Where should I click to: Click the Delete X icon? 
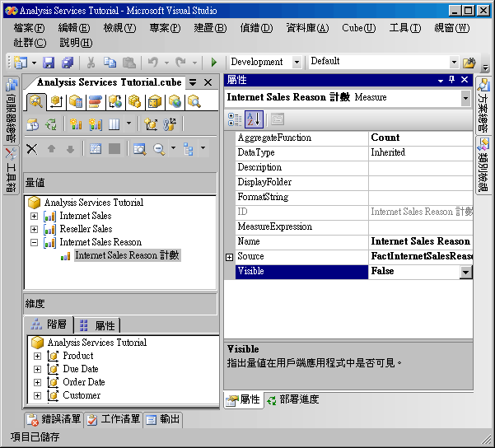32,149
